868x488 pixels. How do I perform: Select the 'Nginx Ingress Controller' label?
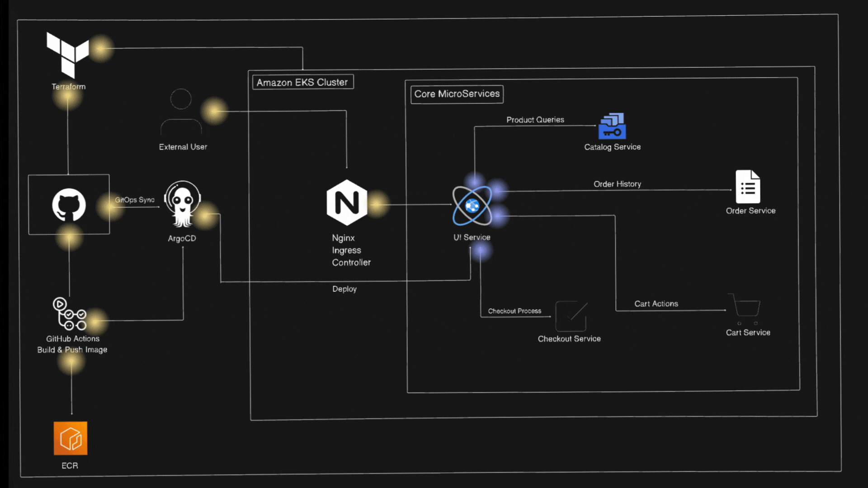coord(351,250)
